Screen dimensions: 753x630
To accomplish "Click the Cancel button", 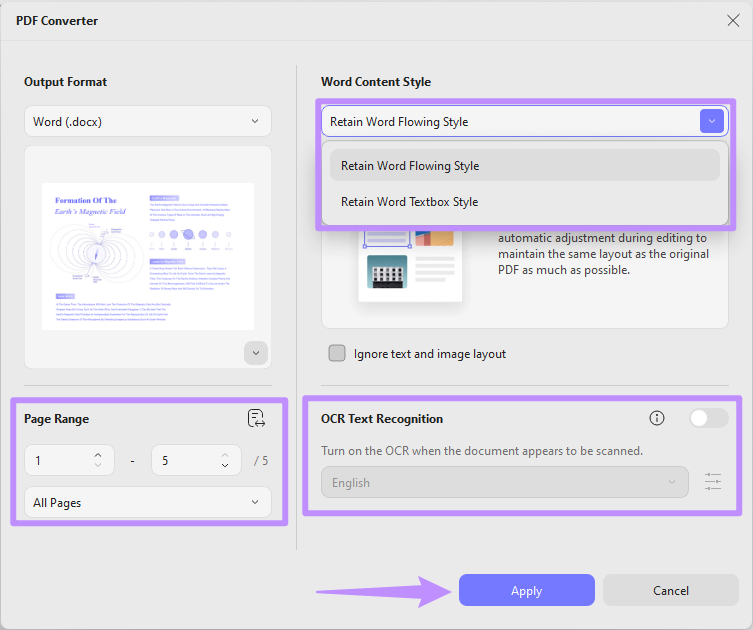I will 670,590.
